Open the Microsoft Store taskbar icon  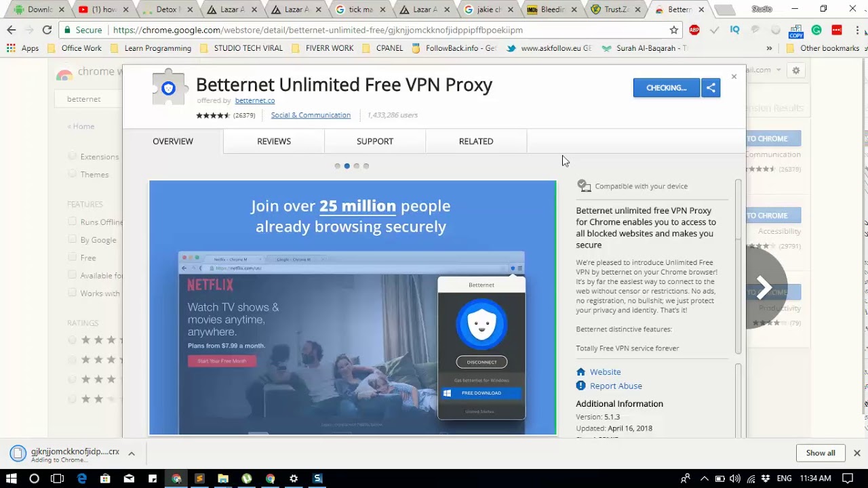click(105, 479)
